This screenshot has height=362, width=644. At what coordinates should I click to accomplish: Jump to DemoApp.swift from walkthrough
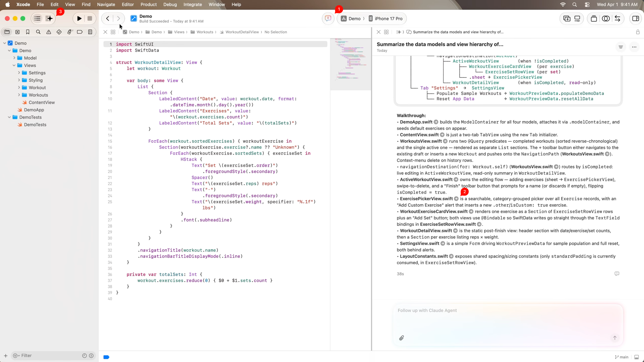coord(436,122)
